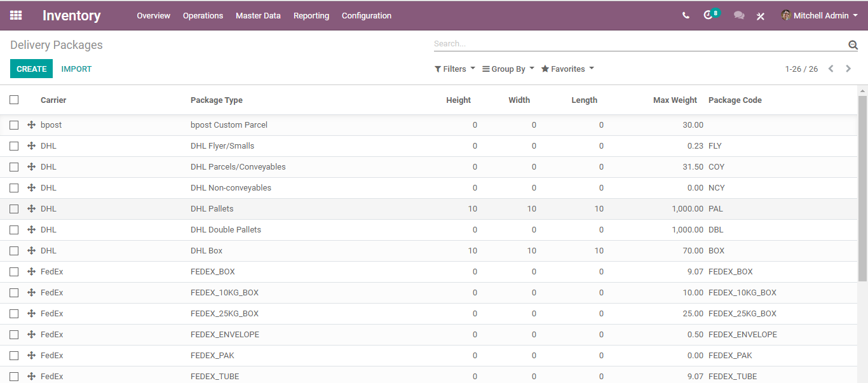Check the DHL Non-conveyables row checkbox

coord(14,188)
